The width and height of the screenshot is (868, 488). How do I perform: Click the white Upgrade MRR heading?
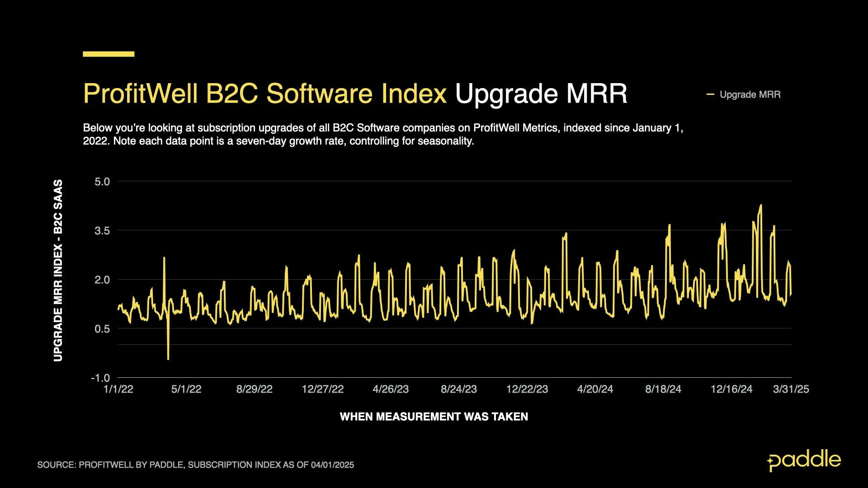pos(541,94)
